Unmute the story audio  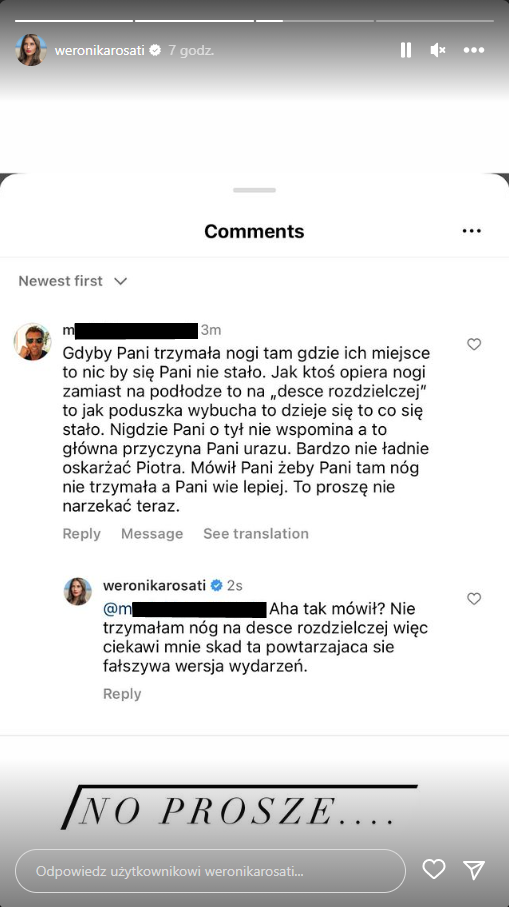point(438,50)
